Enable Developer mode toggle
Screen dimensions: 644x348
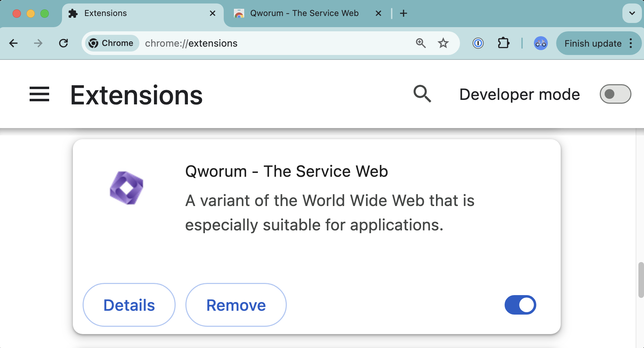pos(615,94)
